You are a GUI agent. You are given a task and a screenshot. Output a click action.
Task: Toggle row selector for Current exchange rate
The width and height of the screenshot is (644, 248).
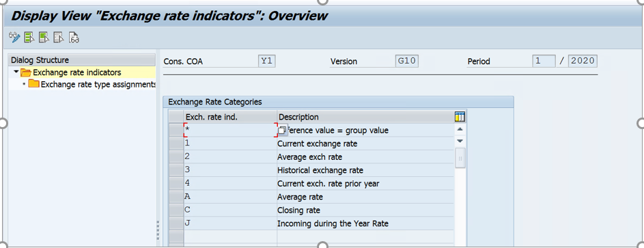(x=176, y=143)
